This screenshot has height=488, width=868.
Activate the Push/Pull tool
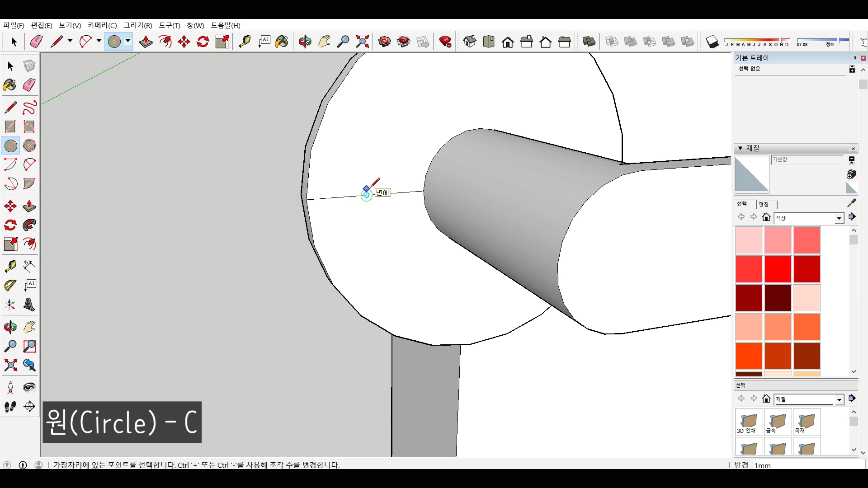click(x=146, y=42)
